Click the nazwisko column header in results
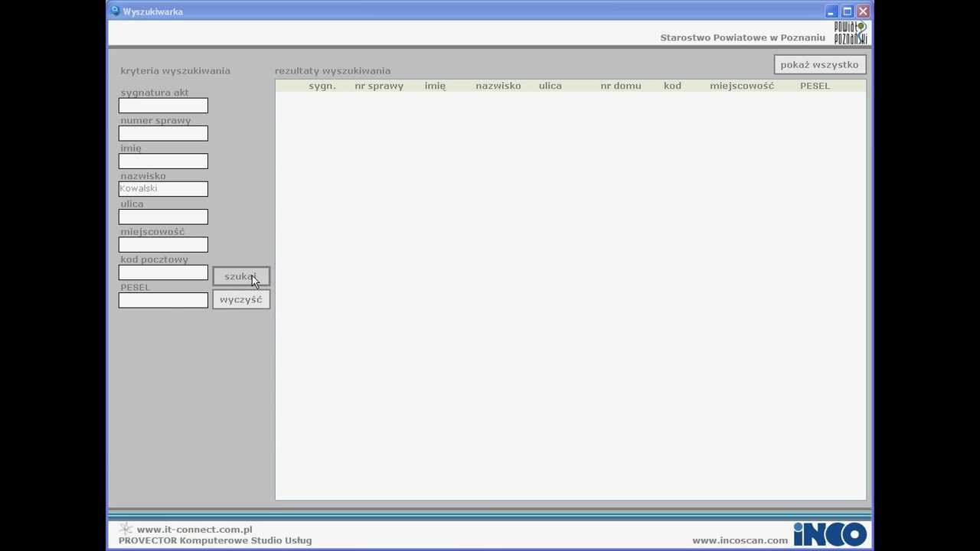 point(498,86)
